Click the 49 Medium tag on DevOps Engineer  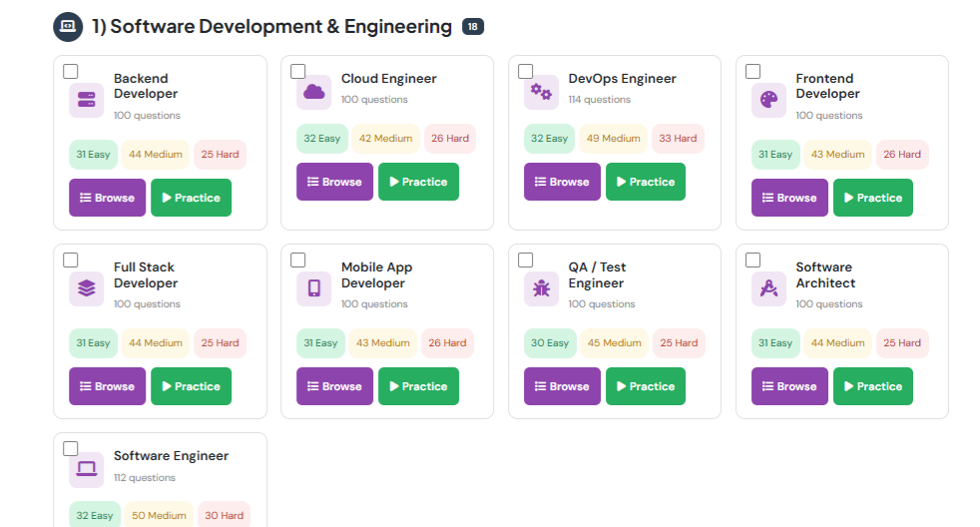613,138
